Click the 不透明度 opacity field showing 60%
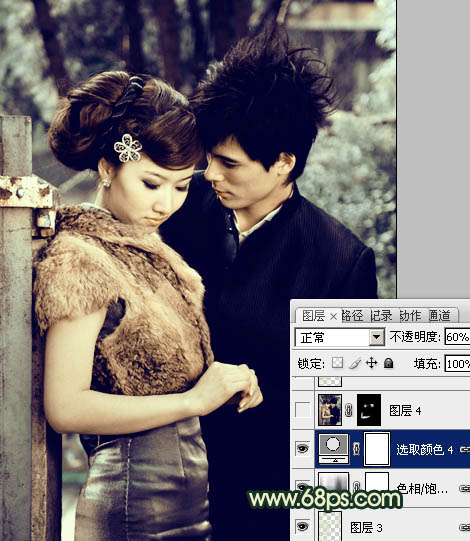Image resolution: width=470 pixels, height=541 pixels. (457, 337)
